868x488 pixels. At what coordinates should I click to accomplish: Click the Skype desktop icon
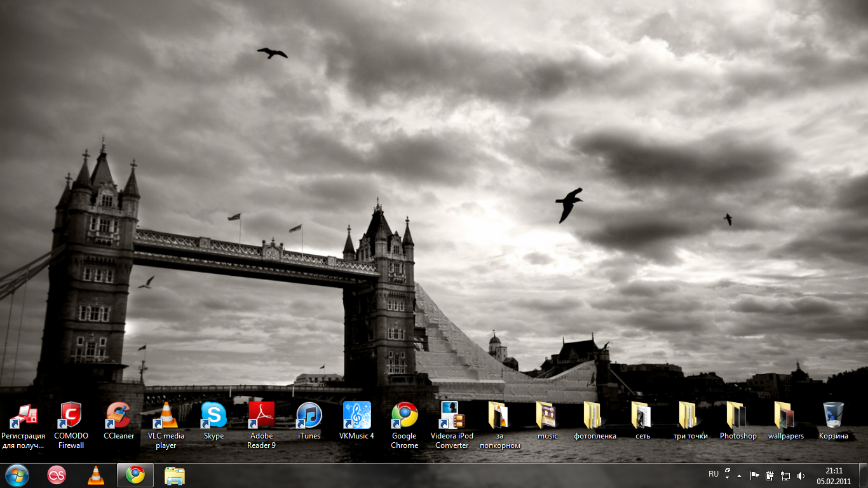214,421
